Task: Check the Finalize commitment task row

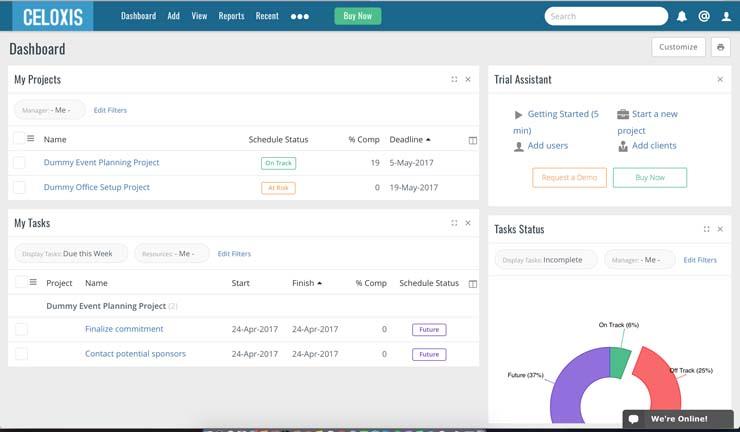Action: coord(21,329)
